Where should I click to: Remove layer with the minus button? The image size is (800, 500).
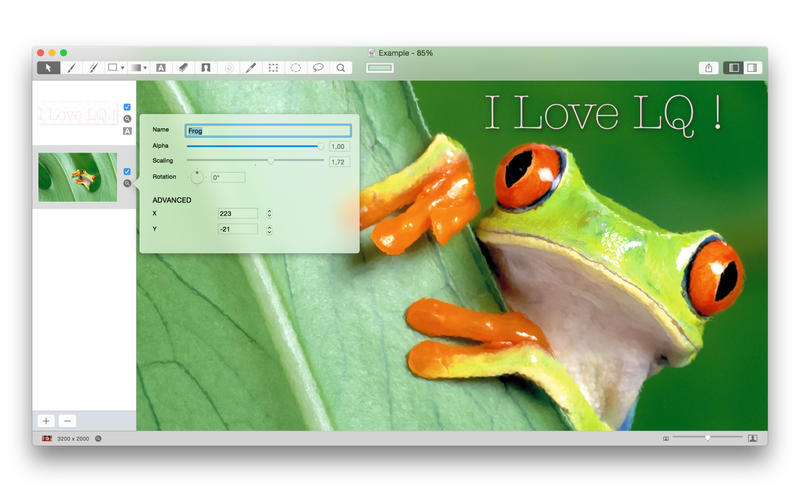[67, 421]
